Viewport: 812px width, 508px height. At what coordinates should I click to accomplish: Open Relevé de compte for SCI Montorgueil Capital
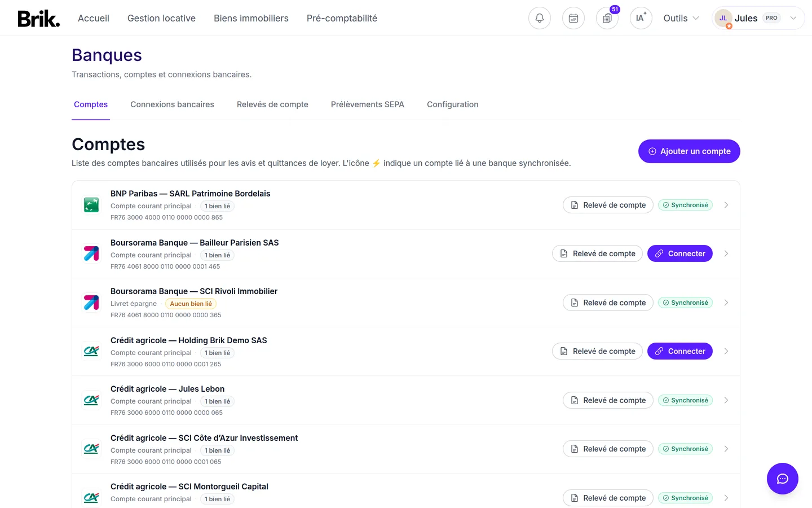(x=608, y=498)
